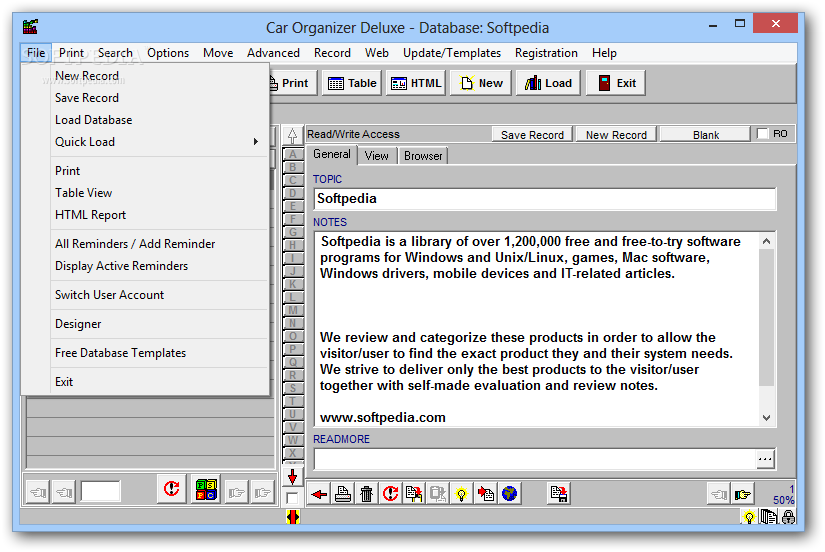Open the Advanced menu in menu bar

point(273,53)
